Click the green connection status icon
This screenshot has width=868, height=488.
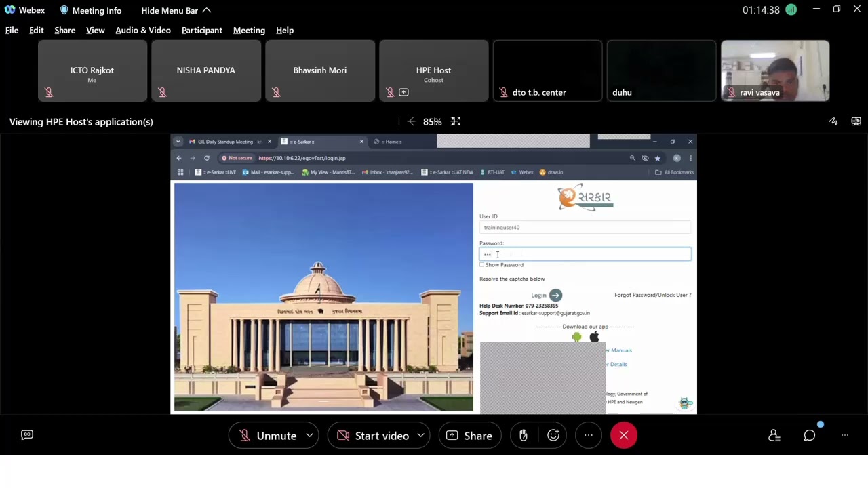[791, 10]
